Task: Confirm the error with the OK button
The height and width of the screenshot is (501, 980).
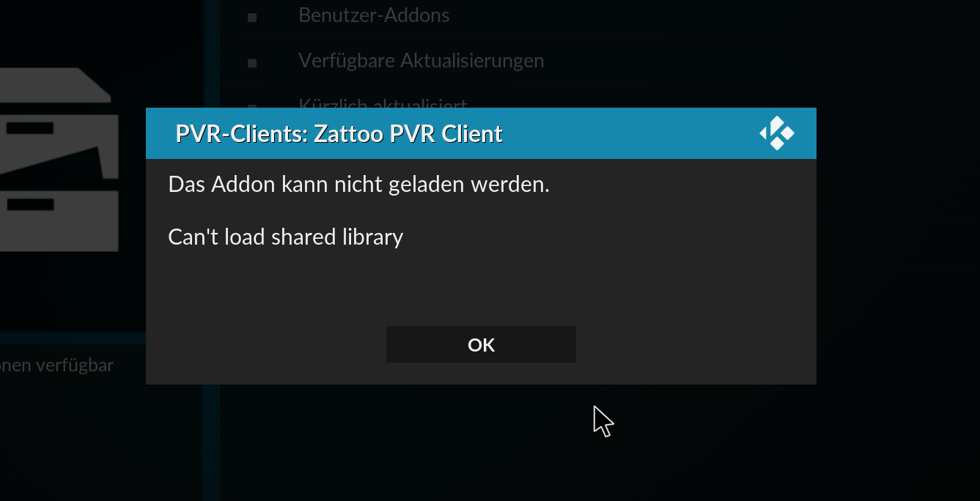Action: pos(481,344)
